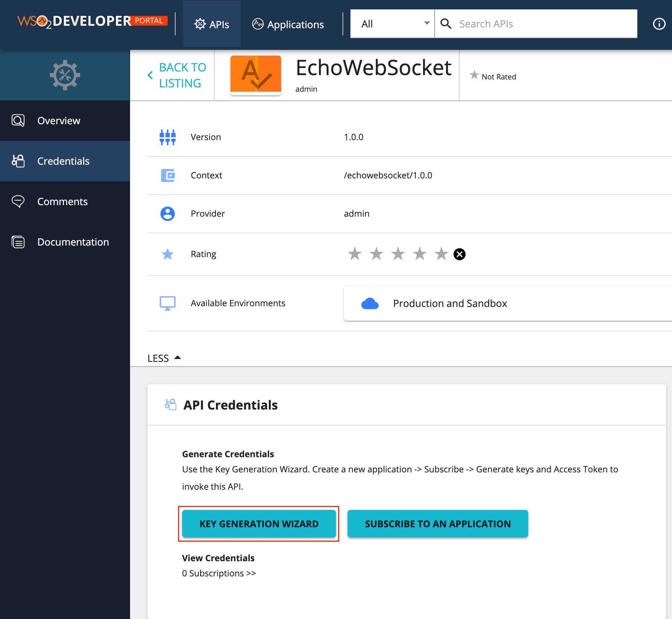Click the API Credentials section icon
This screenshot has height=619, width=672.
tap(171, 404)
